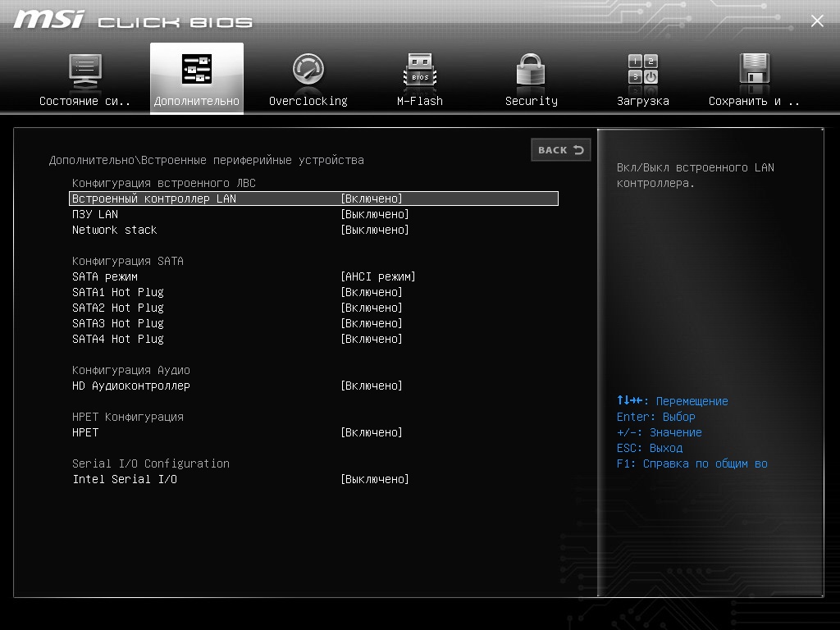This screenshot has height=630, width=840.
Task: Select the Дополнительно settings sliders icon
Action: point(197,69)
